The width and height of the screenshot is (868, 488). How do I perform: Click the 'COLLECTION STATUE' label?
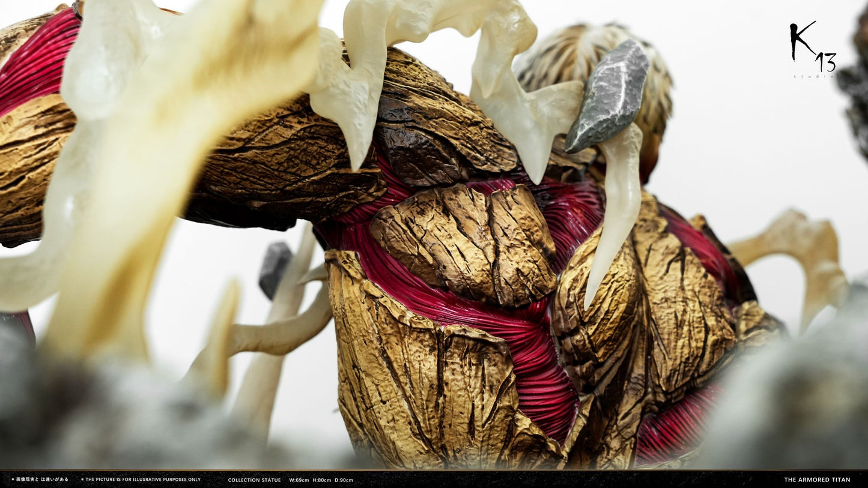point(254,480)
